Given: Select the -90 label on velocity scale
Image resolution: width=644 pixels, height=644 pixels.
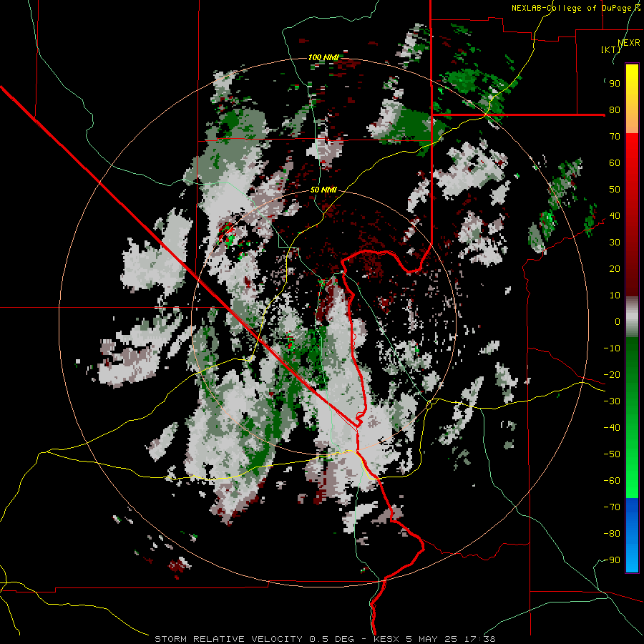Looking at the screenshot, I should click(x=612, y=560).
